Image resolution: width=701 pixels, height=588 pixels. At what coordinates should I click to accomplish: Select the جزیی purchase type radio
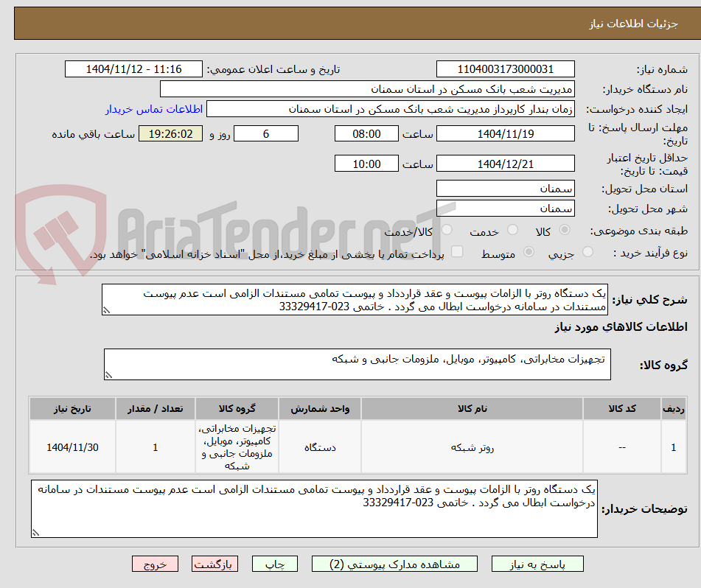(588, 252)
